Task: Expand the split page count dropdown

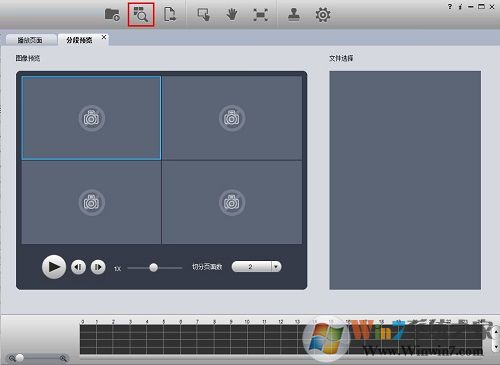Action: 276,266
